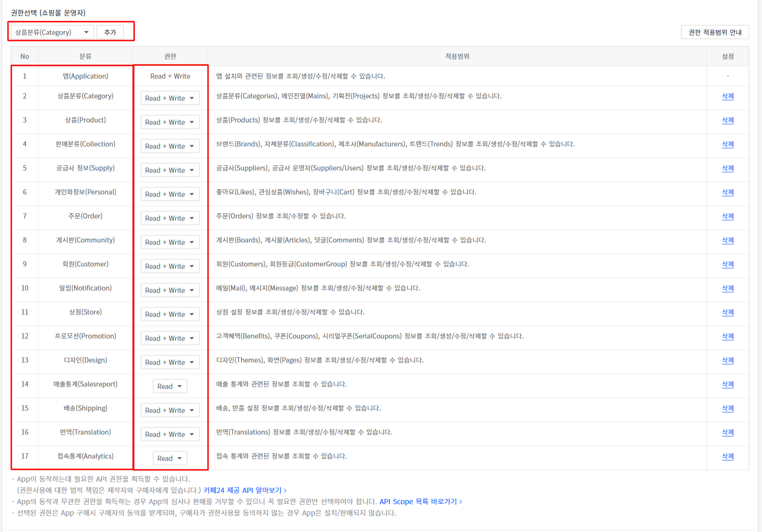Viewport: 762px width, 532px height.
Task: Click 삭제 for 배송(Shipping) row
Action: [728, 408]
